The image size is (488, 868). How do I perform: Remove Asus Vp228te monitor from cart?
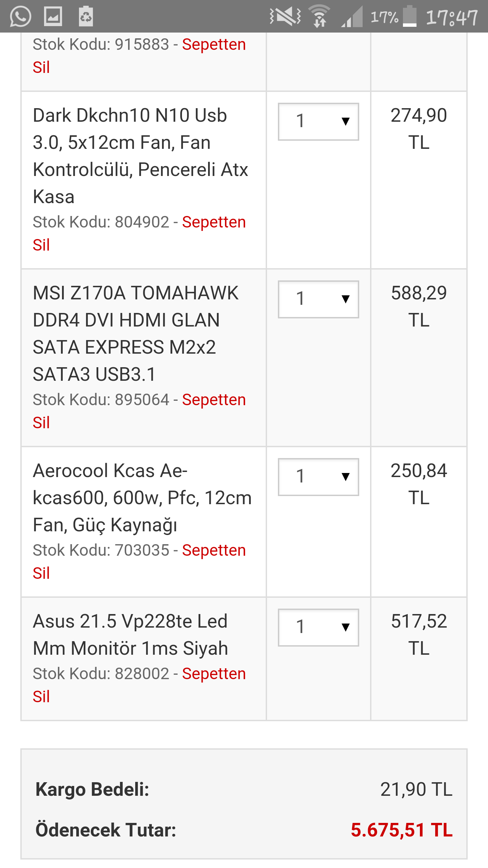213,674
